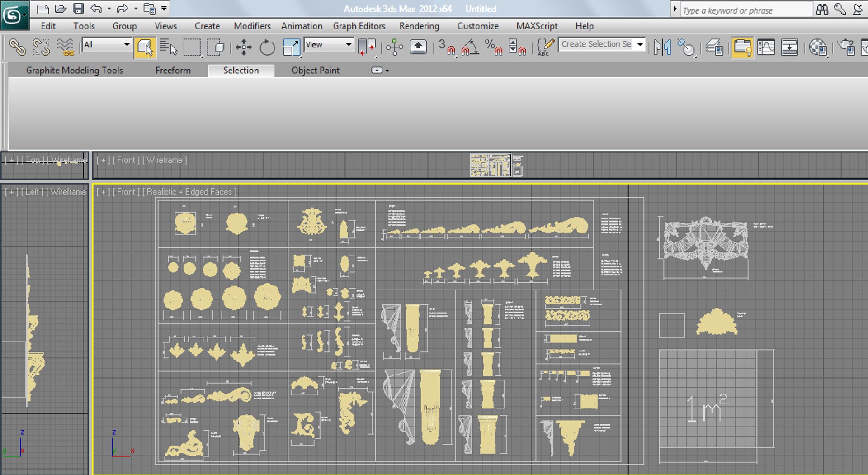
Task: Open the 3ds Max application menu logo
Action: tap(14, 15)
